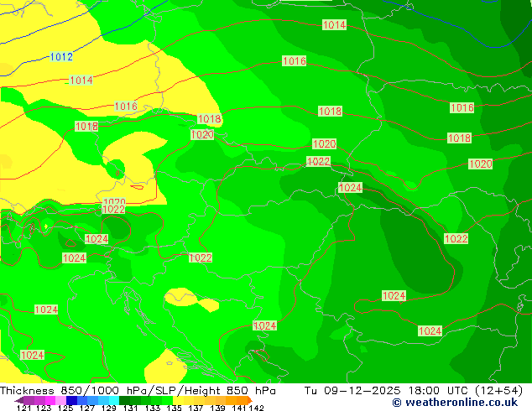
Task: Click the 1014 isobar label on yellow area
Action: pos(81,81)
